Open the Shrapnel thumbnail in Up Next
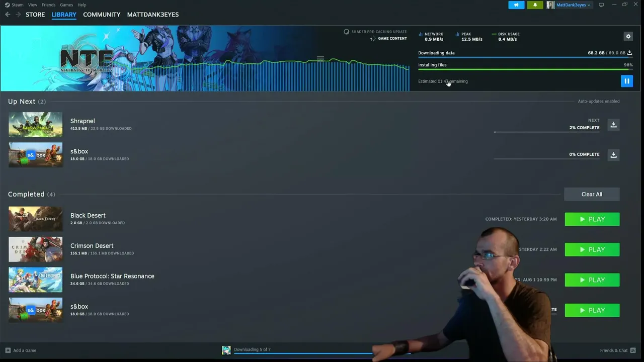This screenshot has height=362, width=644. [x=35, y=125]
